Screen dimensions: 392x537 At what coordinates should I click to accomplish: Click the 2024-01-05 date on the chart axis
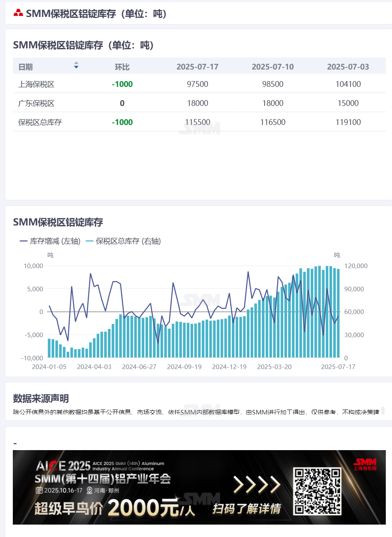[49, 367]
